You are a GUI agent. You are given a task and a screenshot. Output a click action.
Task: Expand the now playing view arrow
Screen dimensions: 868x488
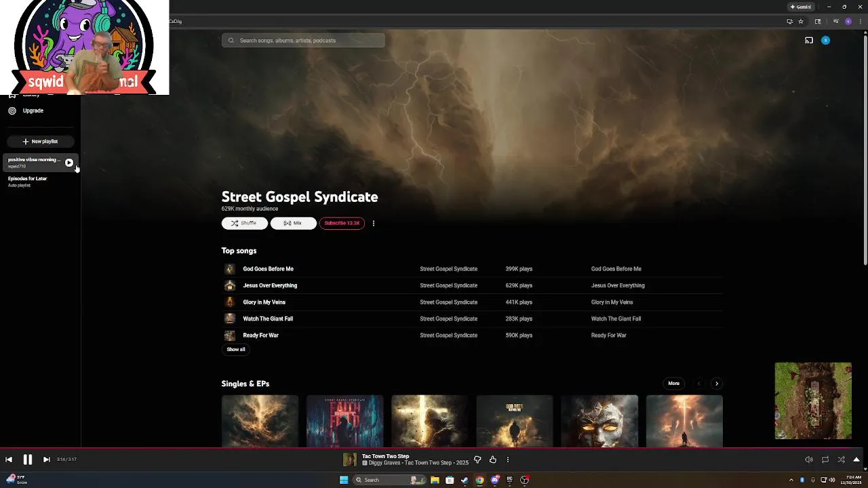(x=856, y=460)
